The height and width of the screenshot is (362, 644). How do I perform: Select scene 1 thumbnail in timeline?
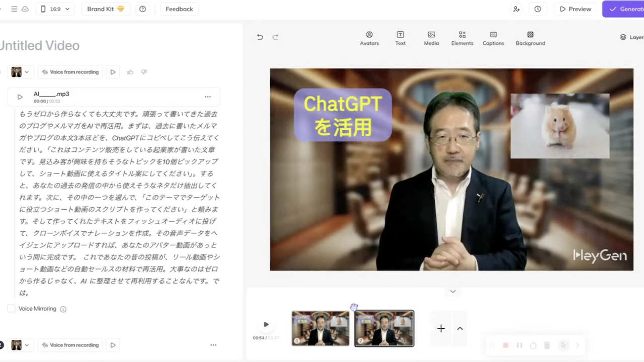point(320,328)
